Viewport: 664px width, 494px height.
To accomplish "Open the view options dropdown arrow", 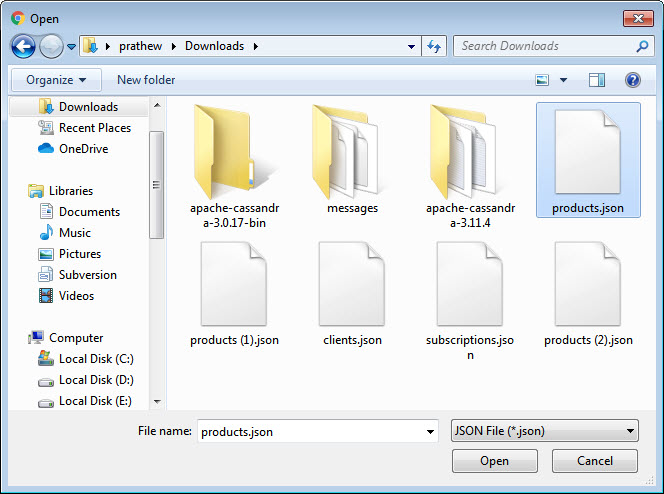I will (563, 80).
